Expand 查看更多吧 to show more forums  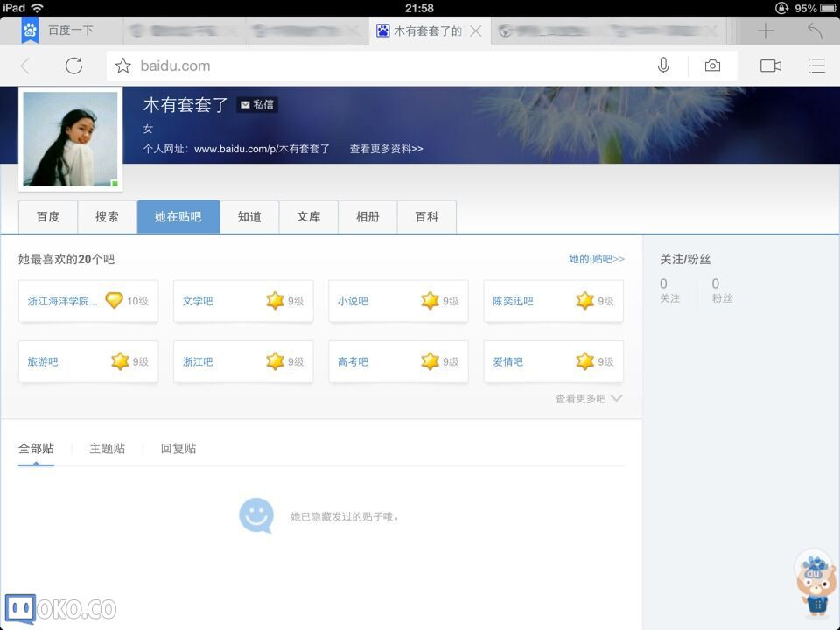[x=589, y=399]
